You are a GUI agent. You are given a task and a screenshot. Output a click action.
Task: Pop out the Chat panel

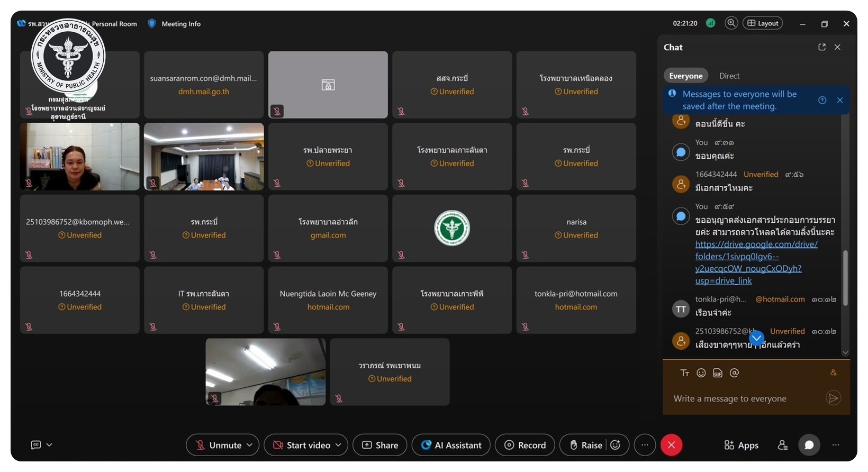[821, 47]
